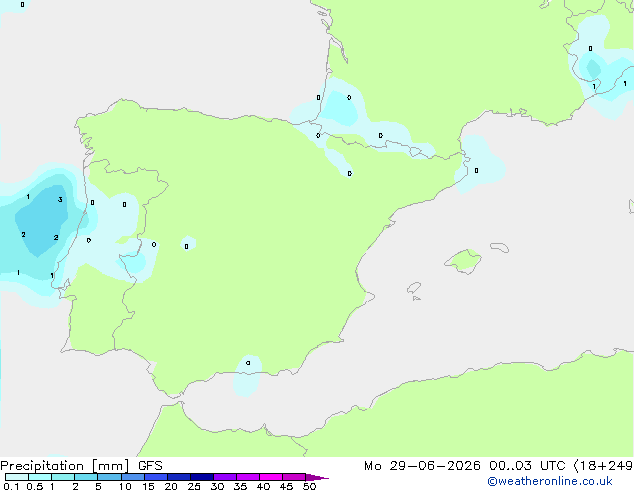
Task: Click the 'Precipitation [mm]' legend title
Action: click(65, 466)
